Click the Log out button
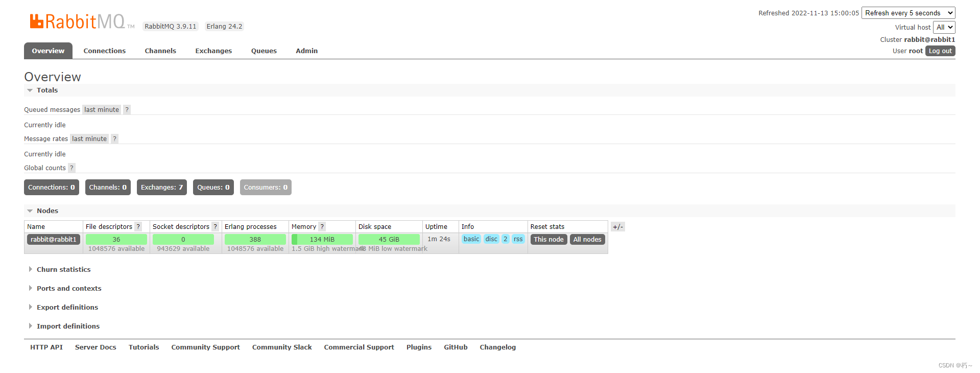The image size is (980, 373). pyautogui.click(x=940, y=51)
